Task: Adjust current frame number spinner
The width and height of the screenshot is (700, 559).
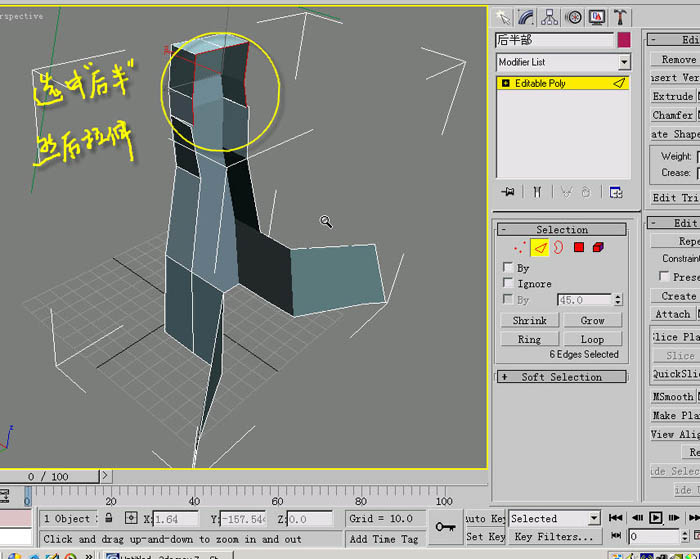Action: [685, 536]
